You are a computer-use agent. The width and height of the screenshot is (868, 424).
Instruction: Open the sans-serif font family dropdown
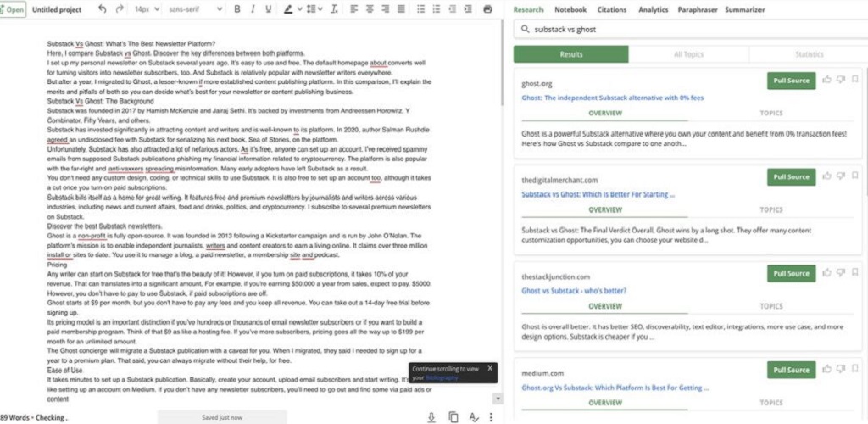pos(196,9)
